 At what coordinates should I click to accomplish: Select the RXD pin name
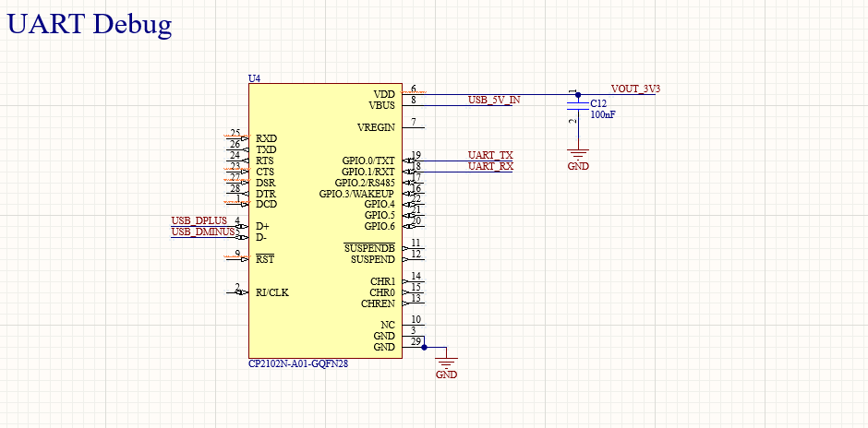266,138
